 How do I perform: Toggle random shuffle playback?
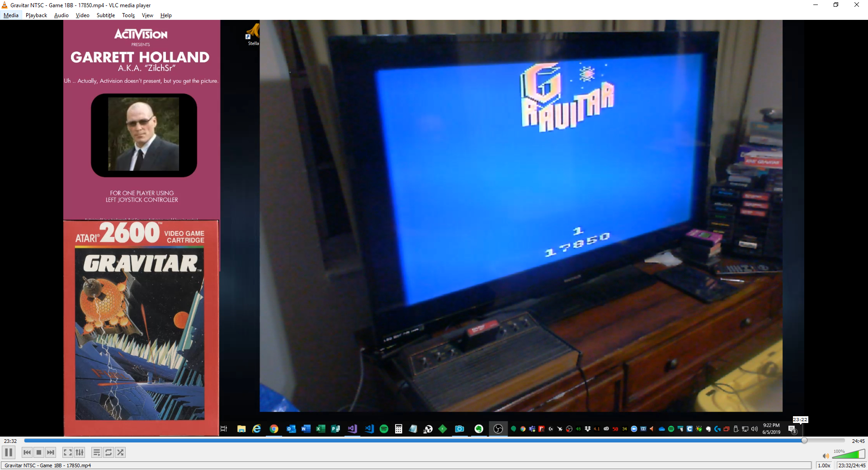coord(120,452)
